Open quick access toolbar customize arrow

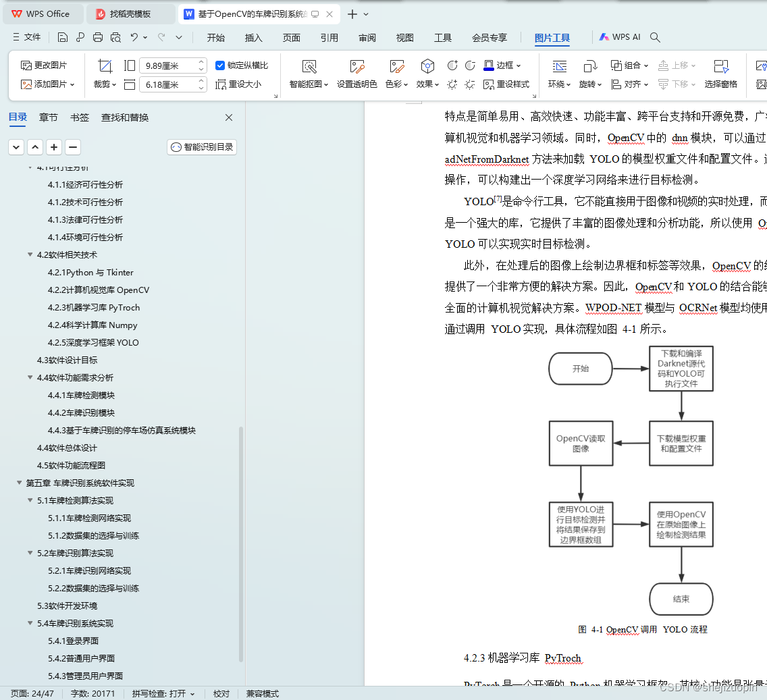(179, 37)
